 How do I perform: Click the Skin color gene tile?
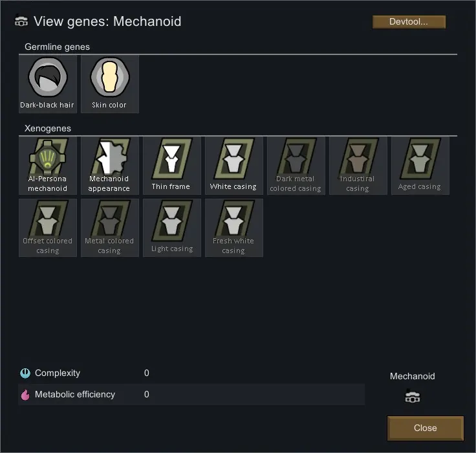(110, 84)
